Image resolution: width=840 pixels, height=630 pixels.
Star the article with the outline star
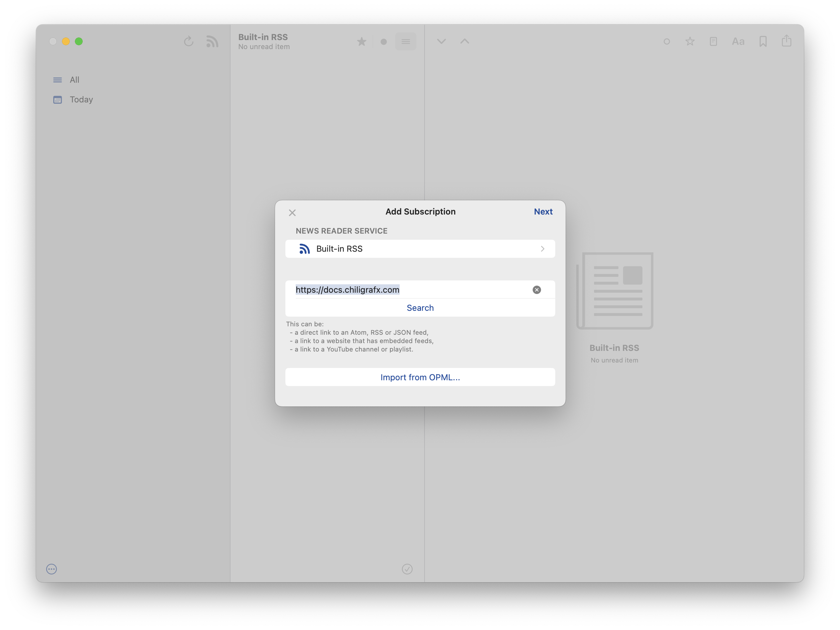click(690, 41)
